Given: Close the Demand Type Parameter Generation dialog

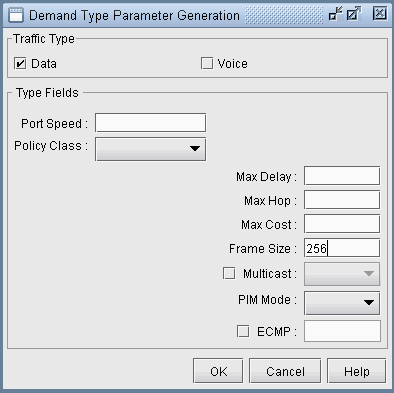Looking at the screenshot, I should [x=380, y=14].
